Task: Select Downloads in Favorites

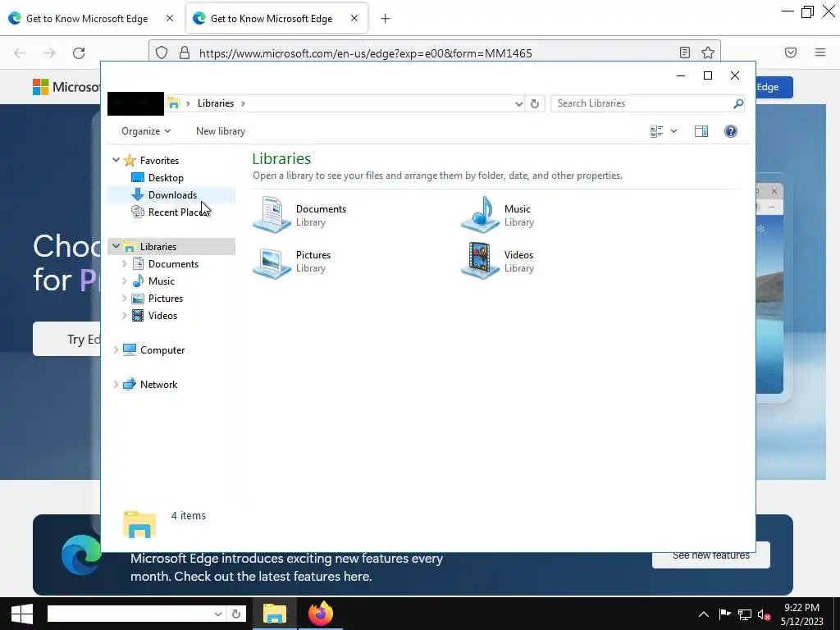Action: click(172, 195)
